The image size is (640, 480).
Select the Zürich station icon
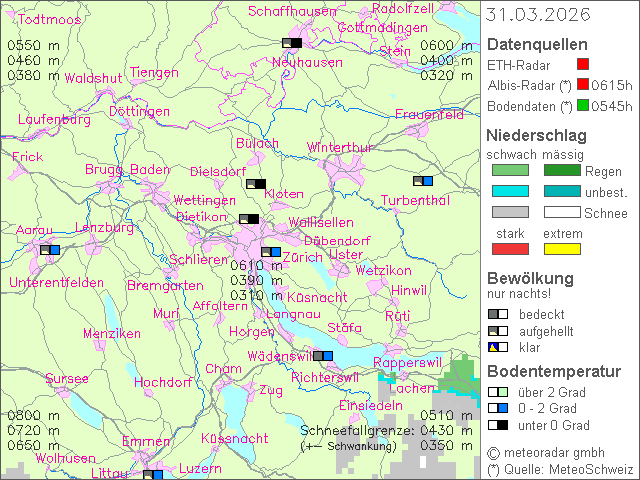pos(271,252)
